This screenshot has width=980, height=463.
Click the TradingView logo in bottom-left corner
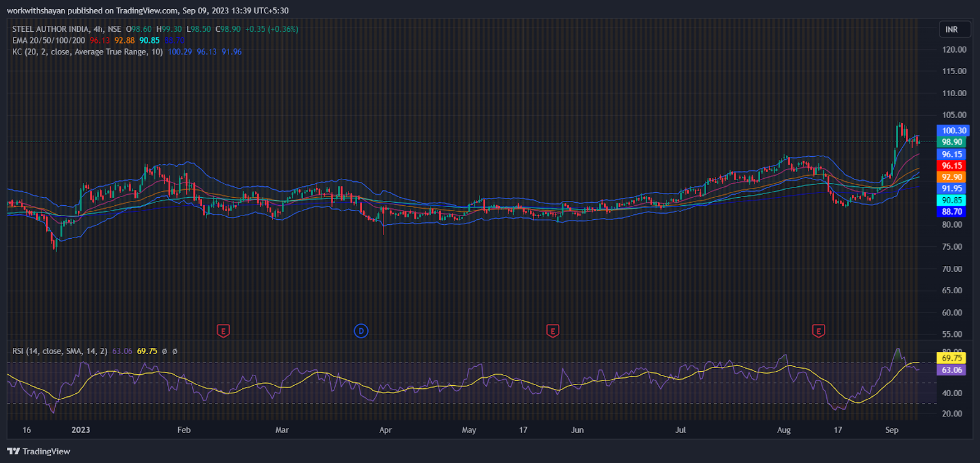(x=39, y=451)
